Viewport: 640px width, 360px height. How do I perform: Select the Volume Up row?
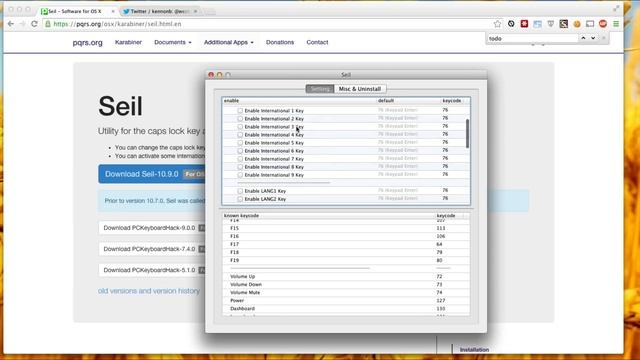[346, 276]
